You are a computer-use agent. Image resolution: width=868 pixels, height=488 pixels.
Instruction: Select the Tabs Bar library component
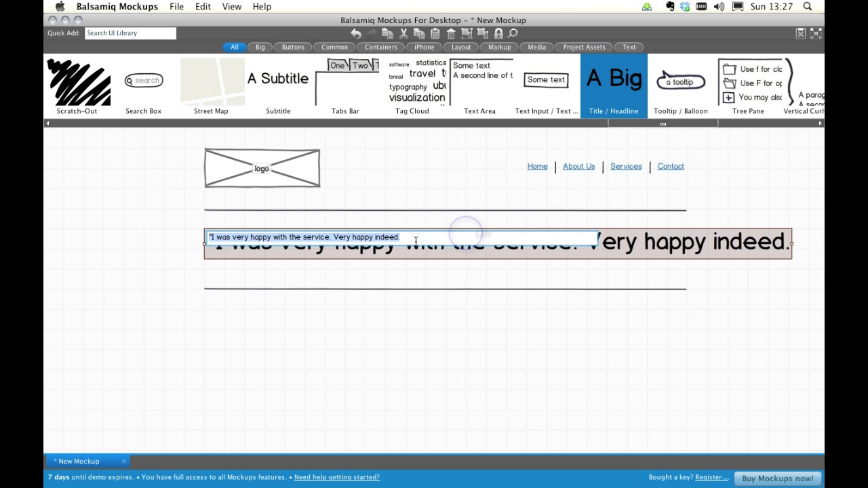(x=345, y=86)
